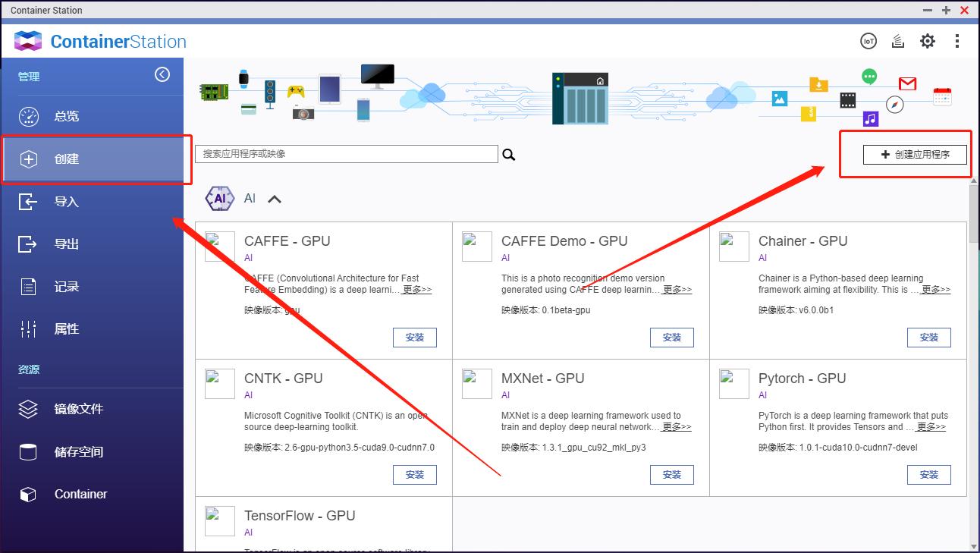Open 储存空间 storage page
Screen dimensions: 980x553
(x=92, y=451)
